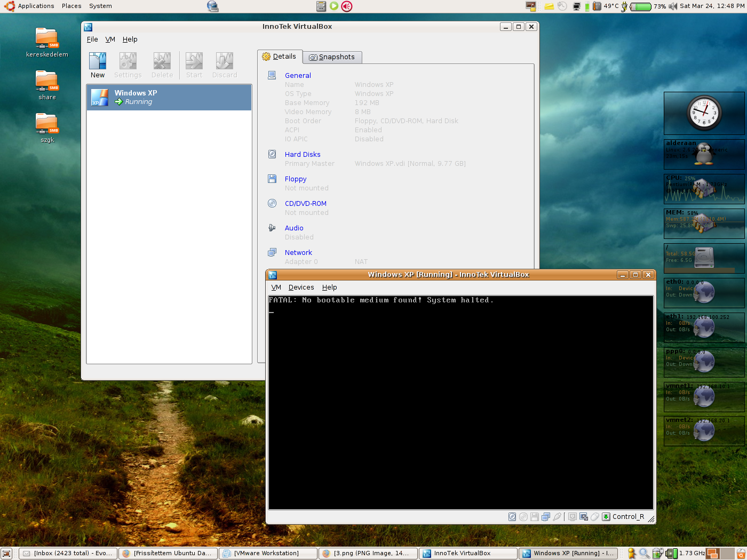Click the network status icon in VM window
This screenshot has height=560, width=747.
[x=546, y=517]
